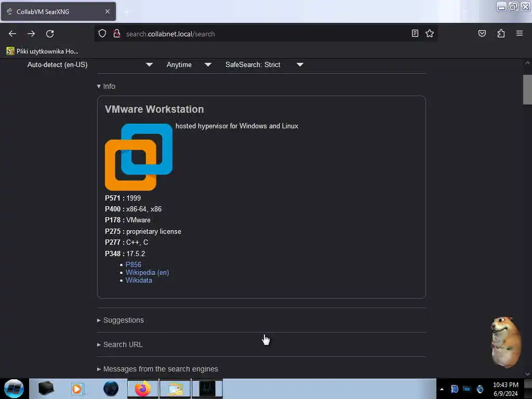The height and width of the screenshot is (399, 532).
Task: Click the network tray icon
Action: 467,389
